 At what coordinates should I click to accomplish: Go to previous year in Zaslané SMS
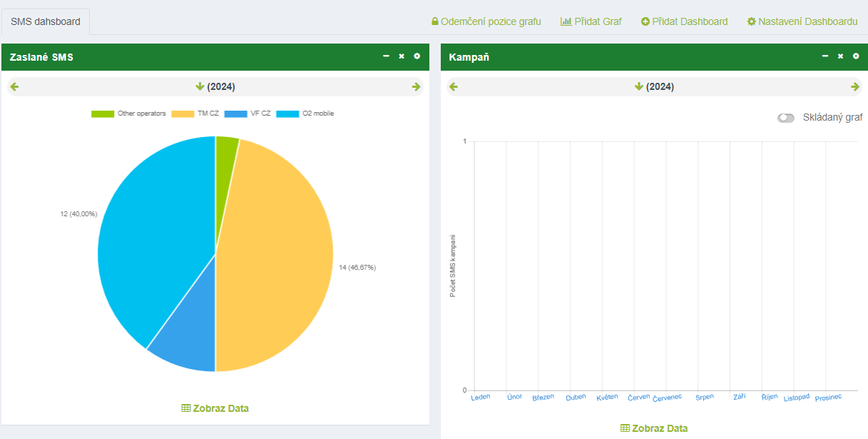(15, 87)
